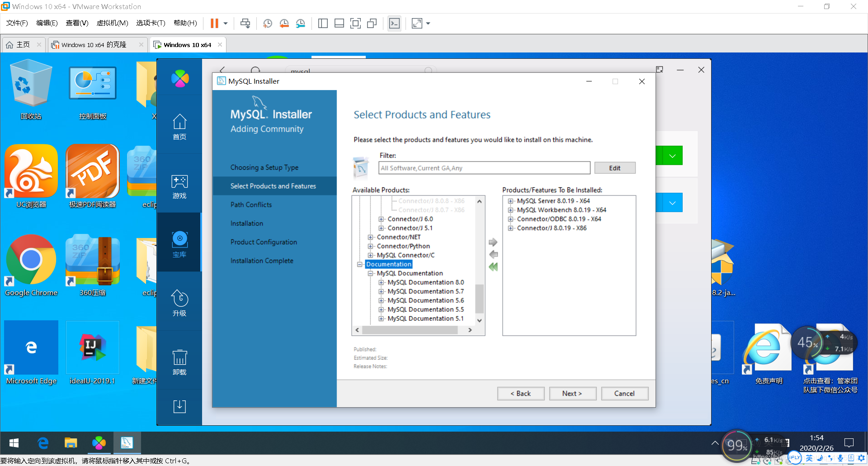Click the < Back button
This screenshot has height=466, width=868.
point(520,394)
